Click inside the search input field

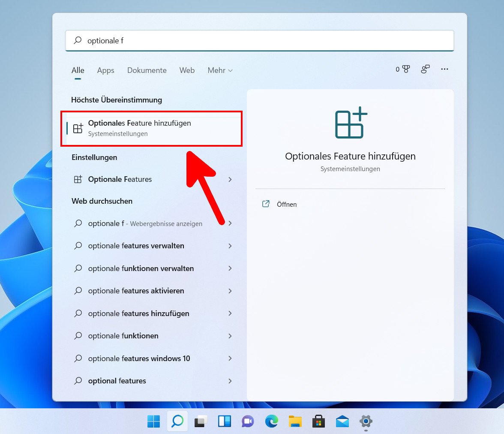[257, 41]
